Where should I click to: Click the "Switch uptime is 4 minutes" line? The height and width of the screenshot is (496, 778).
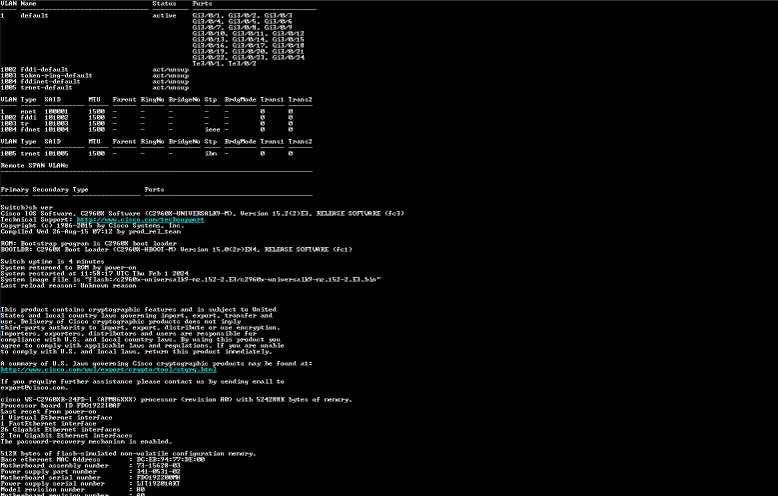53,261
